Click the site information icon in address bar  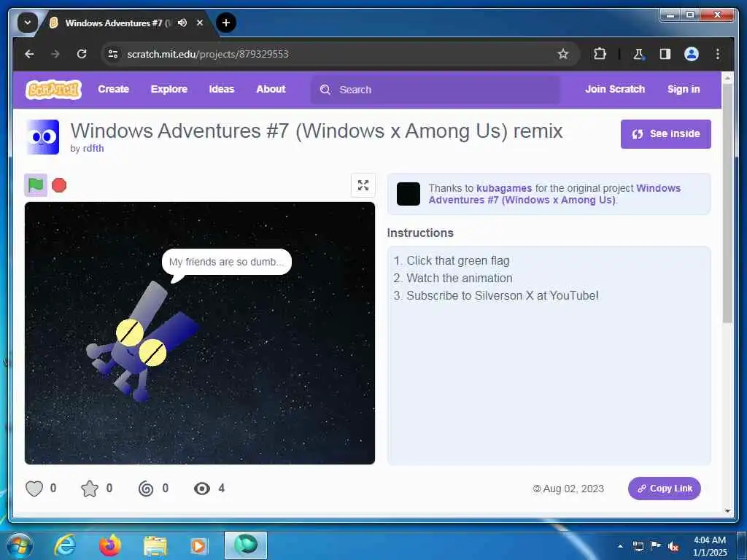click(113, 54)
